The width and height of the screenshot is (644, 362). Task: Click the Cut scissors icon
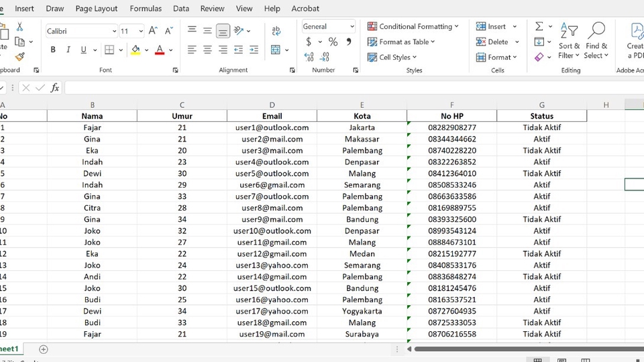[19, 27]
